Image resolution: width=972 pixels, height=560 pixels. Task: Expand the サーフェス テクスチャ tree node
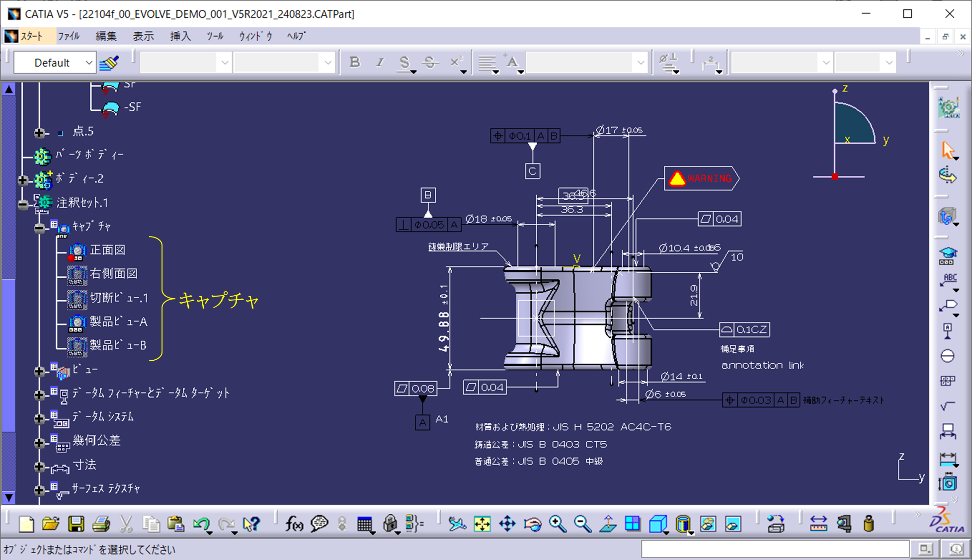coord(40,490)
